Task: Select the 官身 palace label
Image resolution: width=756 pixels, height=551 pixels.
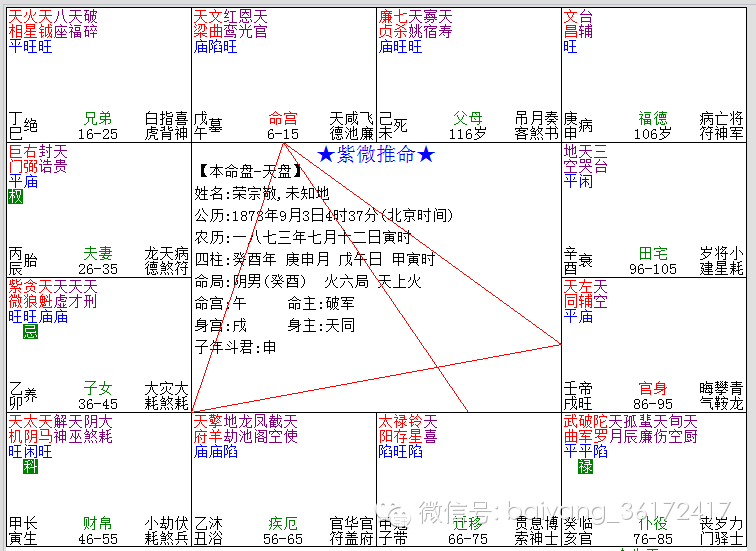Action: (x=653, y=388)
